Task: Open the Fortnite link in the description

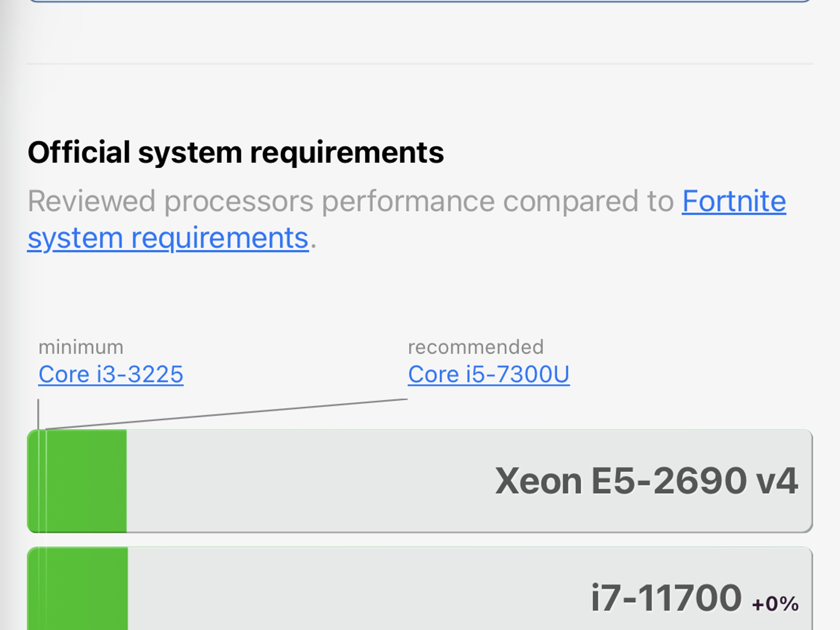Action: point(734,201)
